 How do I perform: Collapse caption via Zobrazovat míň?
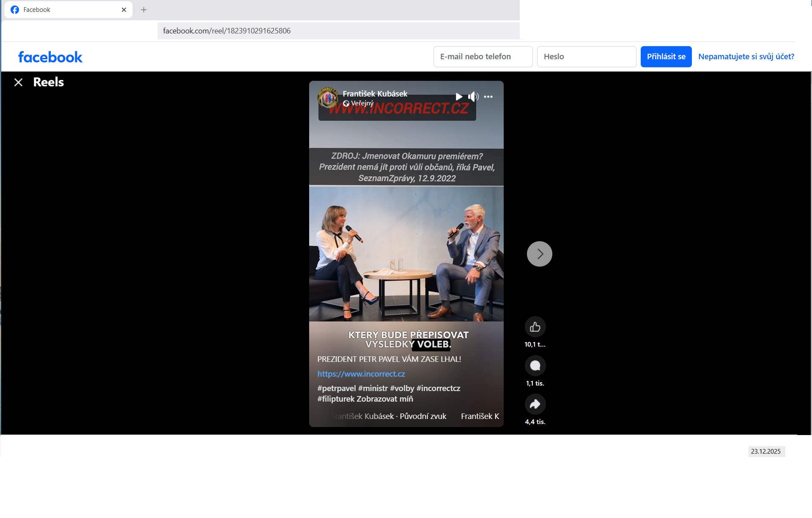(x=385, y=399)
